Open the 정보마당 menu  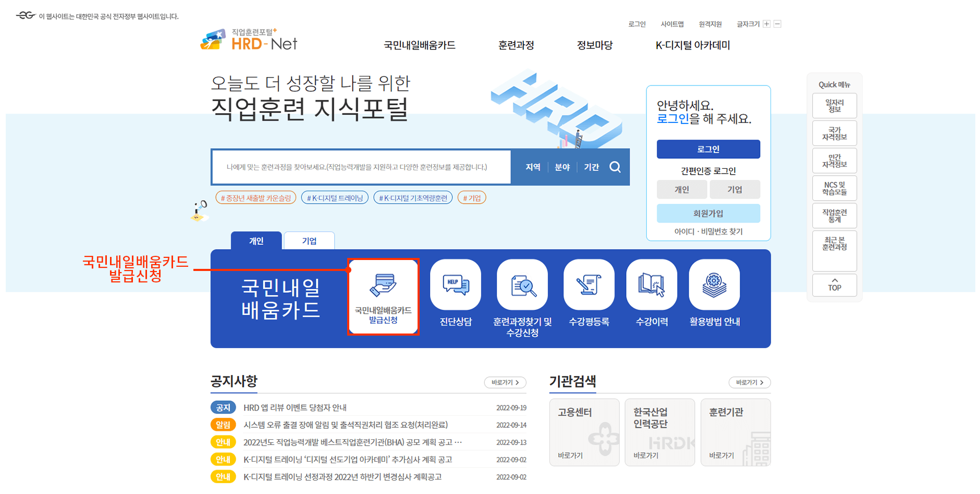point(594,45)
